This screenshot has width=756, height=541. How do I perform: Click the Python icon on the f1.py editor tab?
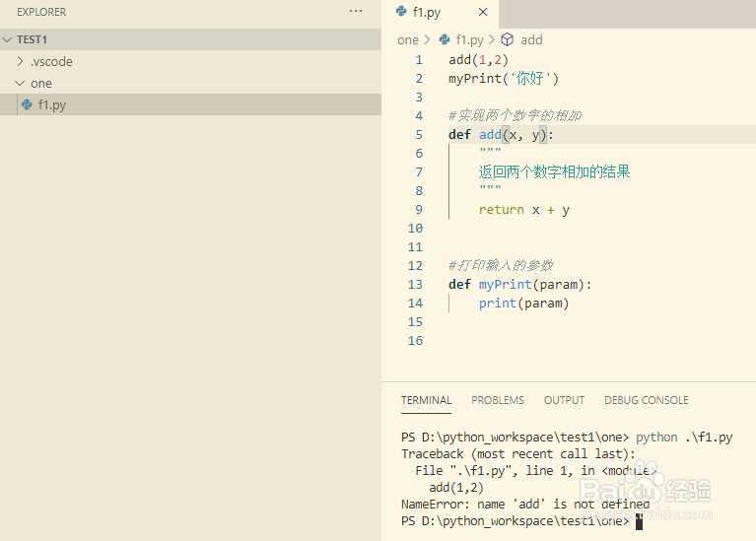point(401,11)
